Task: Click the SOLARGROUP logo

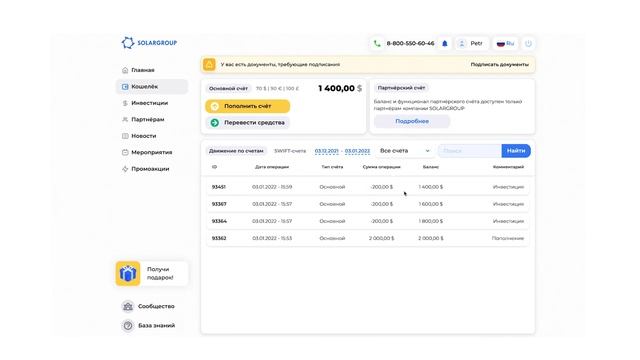Action: click(x=149, y=43)
